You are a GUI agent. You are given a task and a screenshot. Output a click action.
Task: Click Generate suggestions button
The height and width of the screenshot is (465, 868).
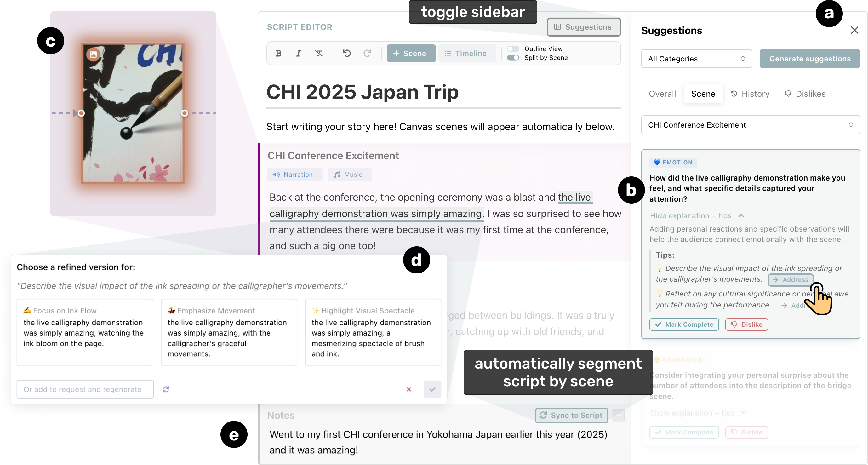(x=809, y=59)
